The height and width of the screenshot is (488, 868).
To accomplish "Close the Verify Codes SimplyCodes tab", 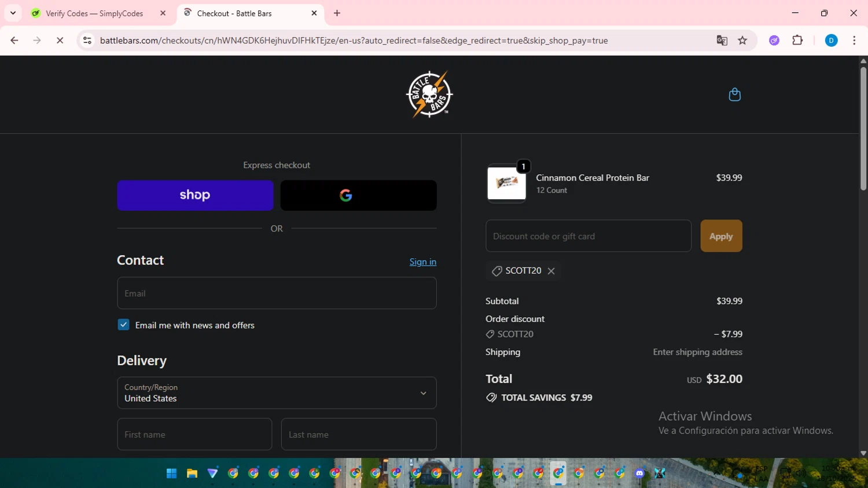I will [x=163, y=13].
